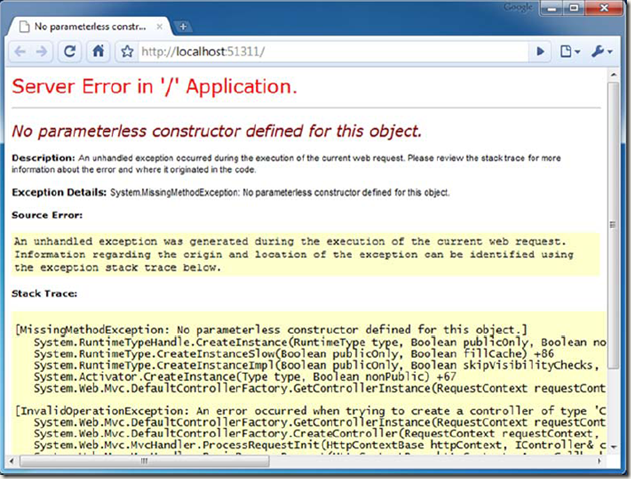
Task: Click the horizontal scrollbar left arrow
Action: [x=12, y=461]
